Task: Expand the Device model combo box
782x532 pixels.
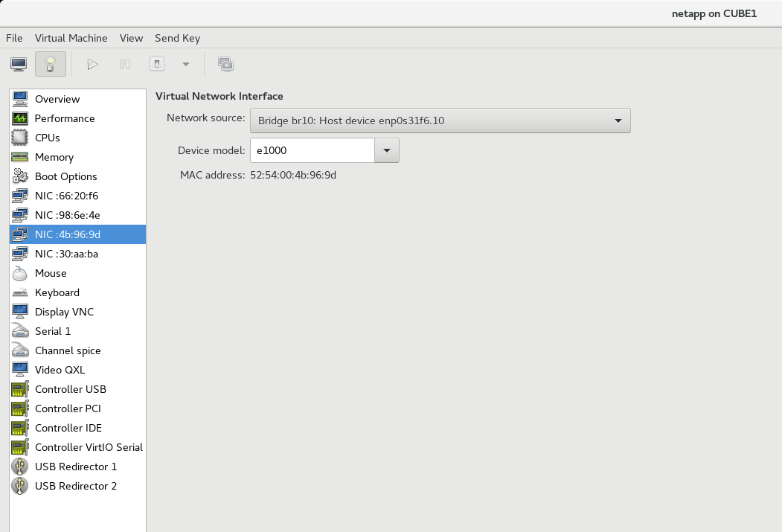Action: 386,150
